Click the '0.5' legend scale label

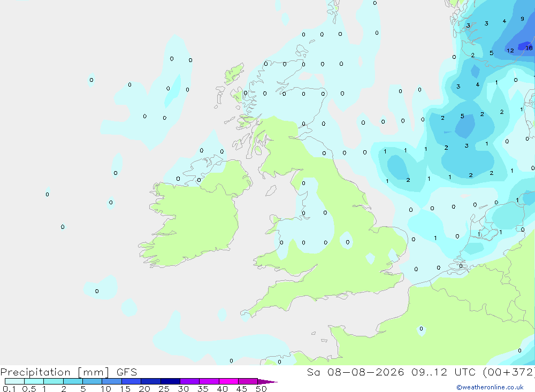tap(29, 389)
